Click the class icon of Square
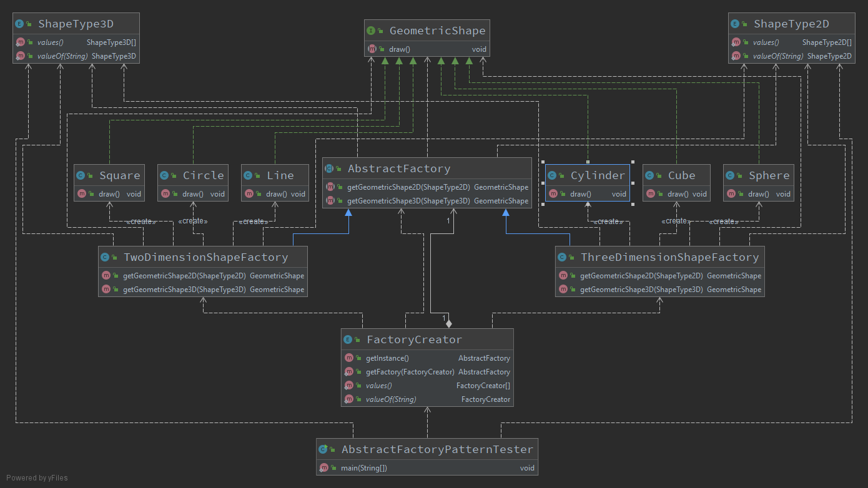Screen dimensions: 868x488 [79, 175]
